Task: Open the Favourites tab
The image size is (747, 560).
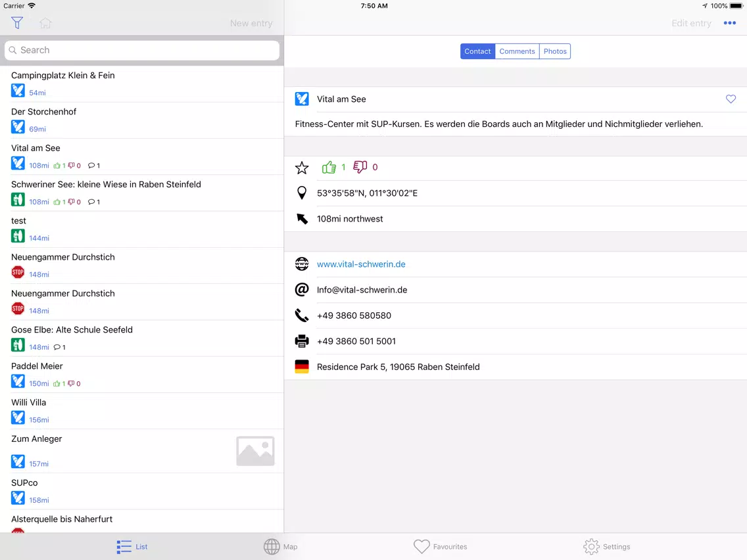Action: [440, 547]
